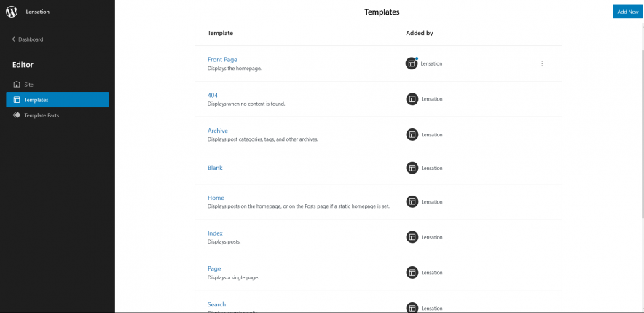The height and width of the screenshot is (313, 644).
Task: Open the Front Page actions ellipsis menu
Action: 542,63
